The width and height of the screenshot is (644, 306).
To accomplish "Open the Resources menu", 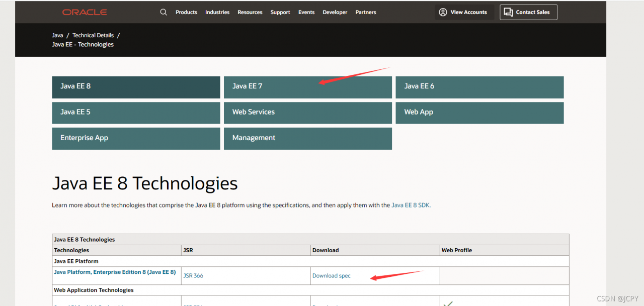I will (x=250, y=12).
